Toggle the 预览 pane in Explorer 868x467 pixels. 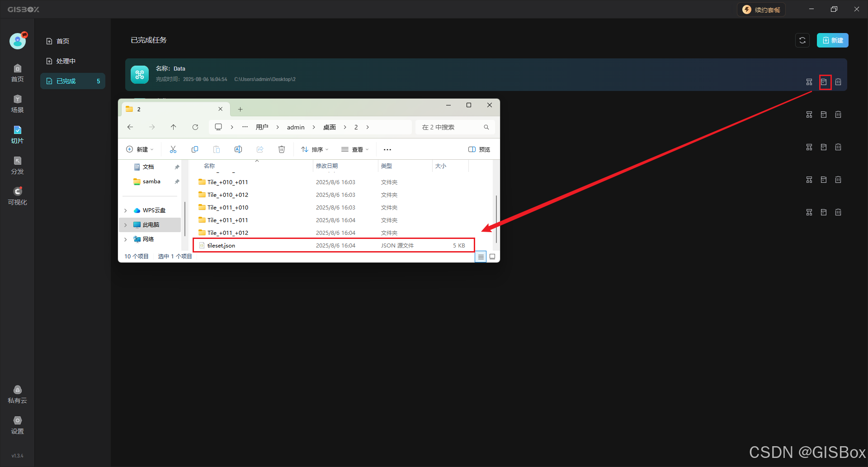(479, 149)
